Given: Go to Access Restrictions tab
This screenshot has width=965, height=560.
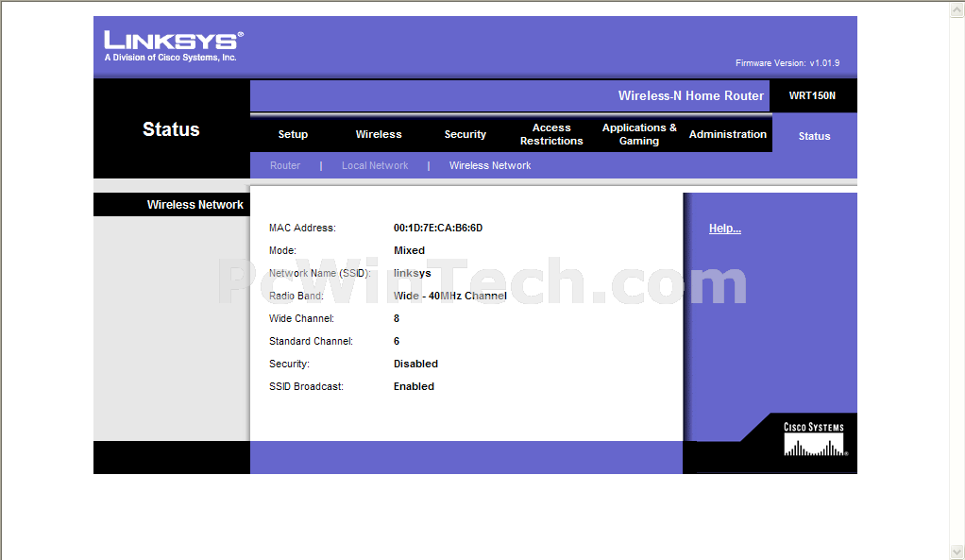Looking at the screenshot, I should (551, 134).
